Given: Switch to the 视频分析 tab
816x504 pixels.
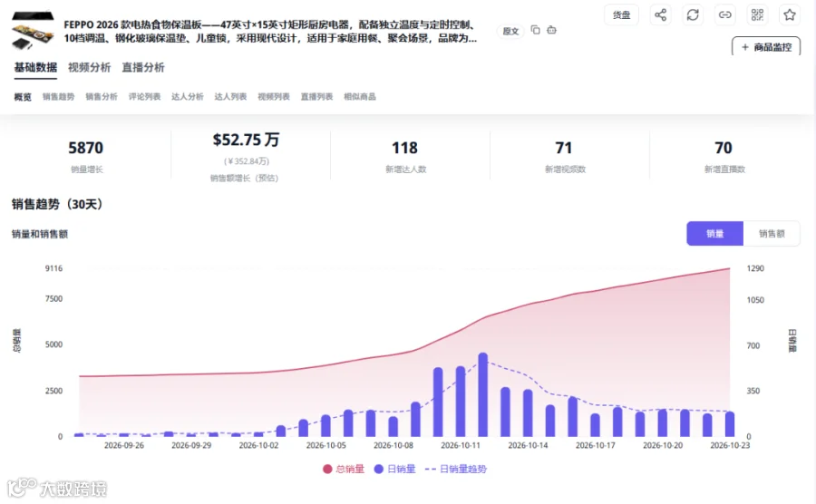Looking at the screenshot, I should (89, 67).
